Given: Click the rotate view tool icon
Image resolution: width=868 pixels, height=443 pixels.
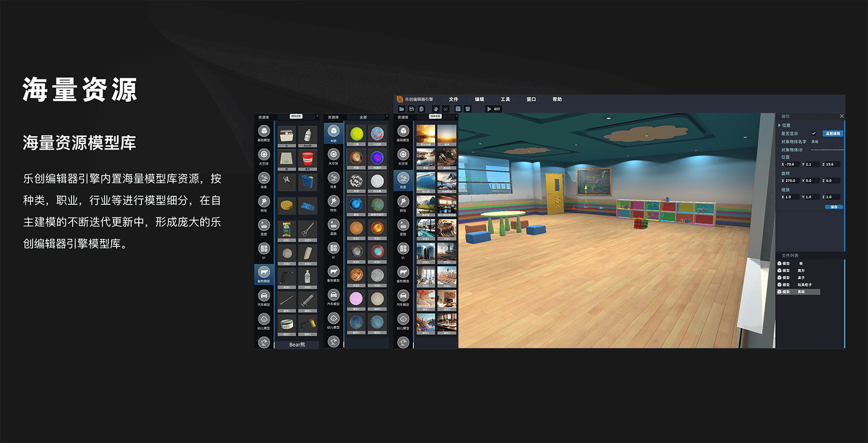Looking at the screenshot, I should pyautogui.click(x=446, y=109).
